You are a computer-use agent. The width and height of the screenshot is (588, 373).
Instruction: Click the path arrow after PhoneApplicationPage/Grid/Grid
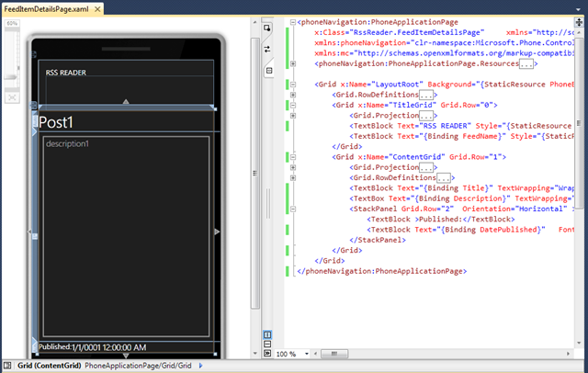point(200,365)
